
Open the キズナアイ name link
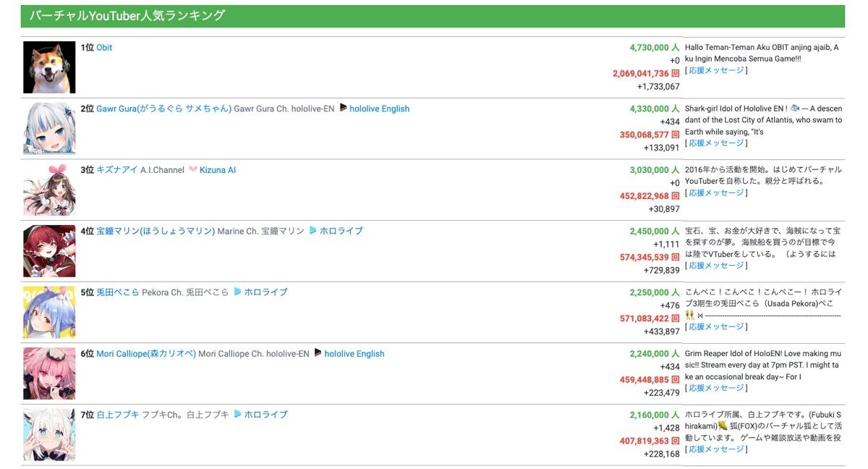pyautogui.click(x=117, y=170)
